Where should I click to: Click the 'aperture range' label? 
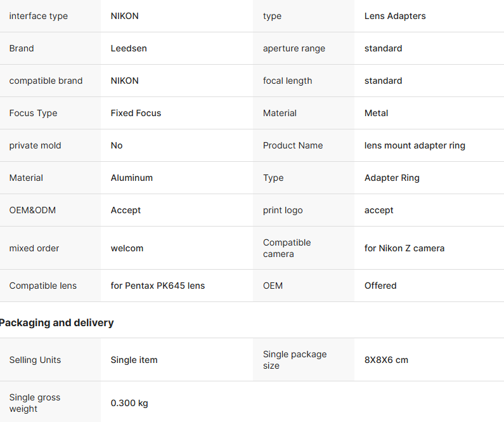pos(294,48)
